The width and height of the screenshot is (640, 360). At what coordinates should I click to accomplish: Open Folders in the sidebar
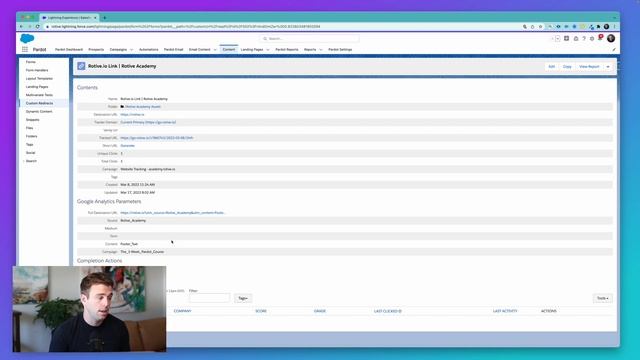pos(31,136)
